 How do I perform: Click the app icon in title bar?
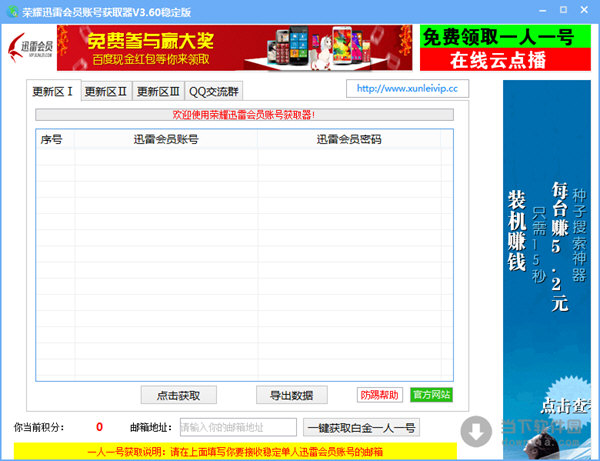tap(12, 11)
